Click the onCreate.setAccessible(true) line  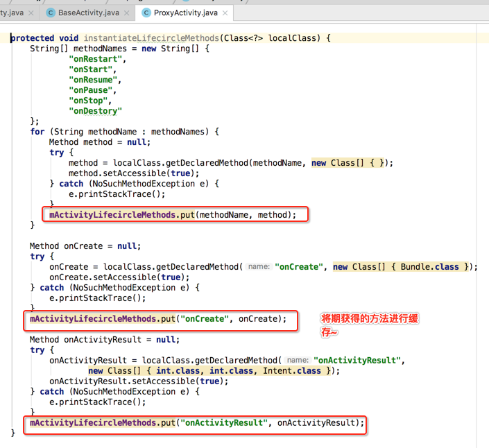click(x=119, y=277)
